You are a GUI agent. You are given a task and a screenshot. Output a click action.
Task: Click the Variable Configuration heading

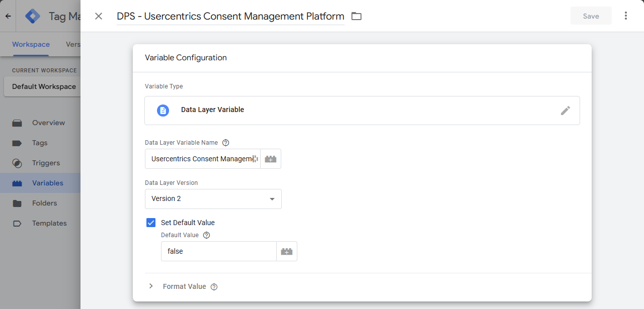pos(186,58)
